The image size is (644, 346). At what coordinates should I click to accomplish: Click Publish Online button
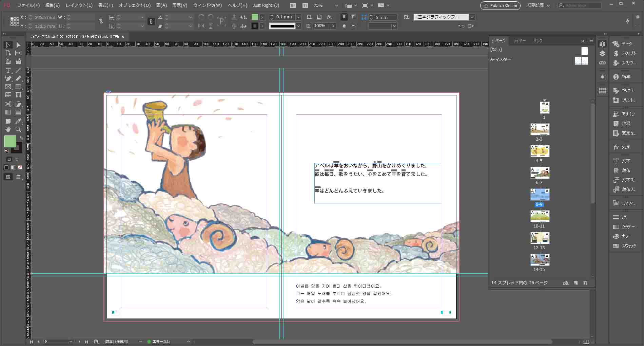pyautogui.click(x=500, y=5)
